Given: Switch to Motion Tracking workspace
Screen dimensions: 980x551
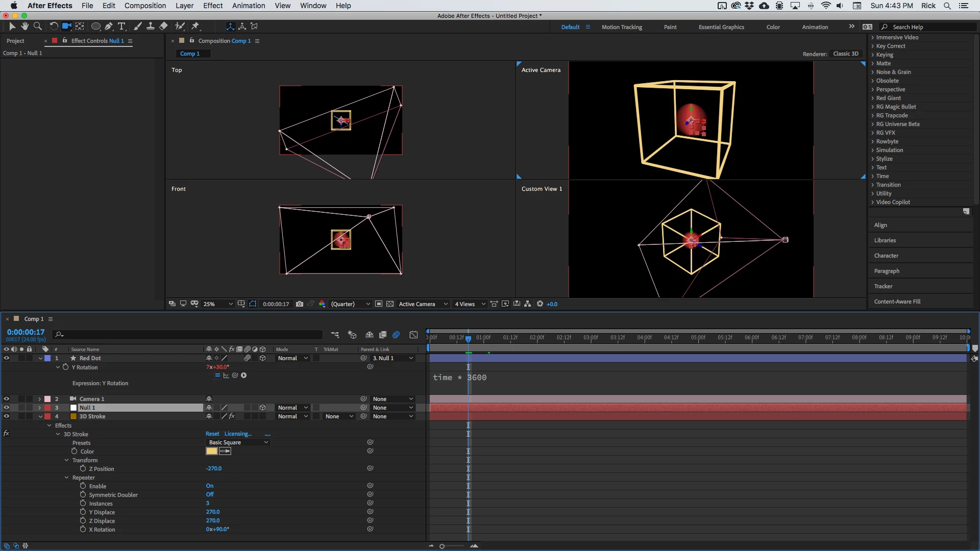Looking at the screenshot, I should coord(621,27).
